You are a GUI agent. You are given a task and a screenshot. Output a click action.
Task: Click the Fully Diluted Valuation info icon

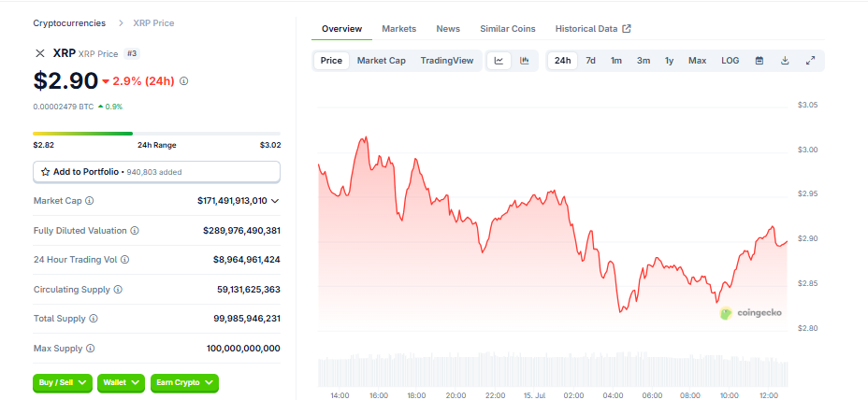[x=135, y=230]
